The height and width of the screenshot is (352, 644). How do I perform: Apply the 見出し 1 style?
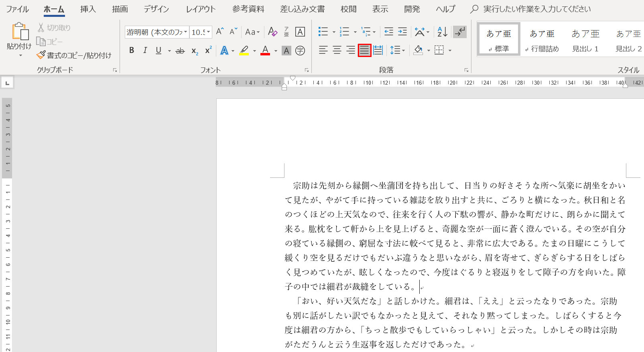[585, 39]
